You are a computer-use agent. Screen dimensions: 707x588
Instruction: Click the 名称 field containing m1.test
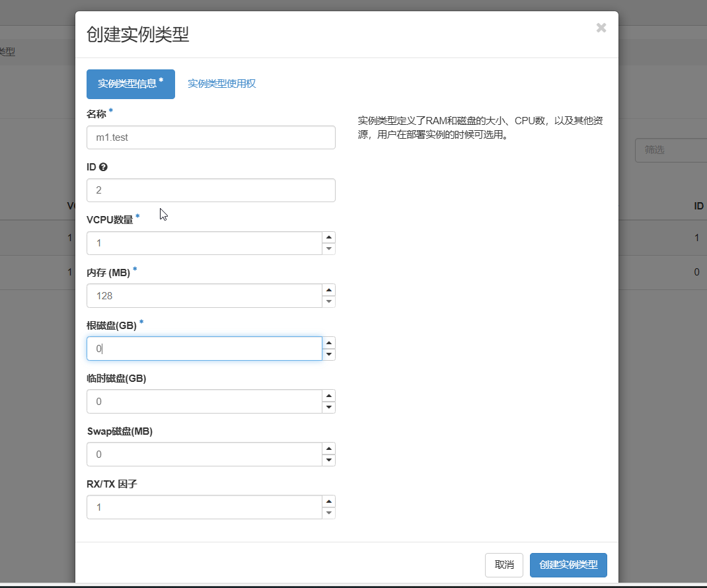pos(211,137)
